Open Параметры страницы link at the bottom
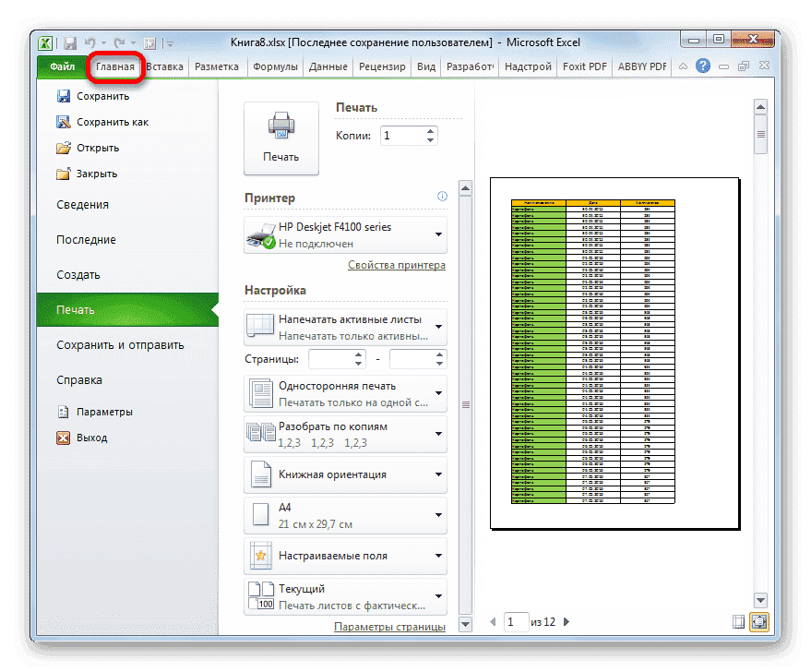This screenshot has width=811, height=672. click(x=388, y=625)
